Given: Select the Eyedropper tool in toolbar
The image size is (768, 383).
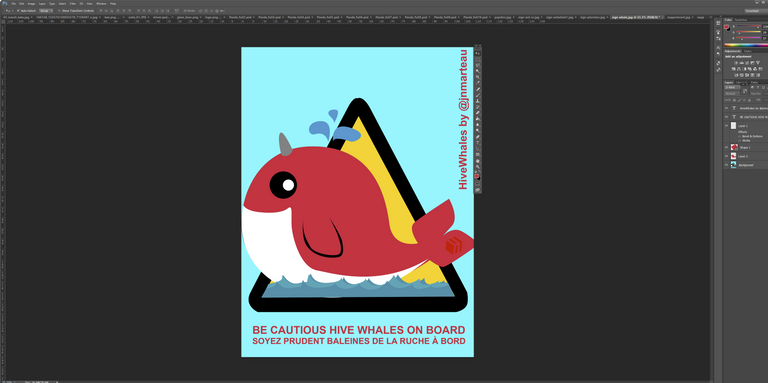Looking at the screenshot, I should coord(478,83).
